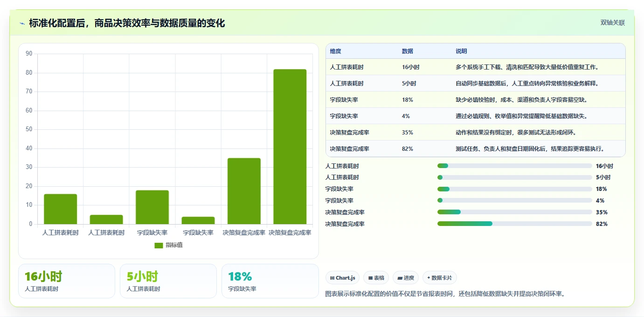Click the 50 tick on the chart y-axis

click(x=29, y=130)
